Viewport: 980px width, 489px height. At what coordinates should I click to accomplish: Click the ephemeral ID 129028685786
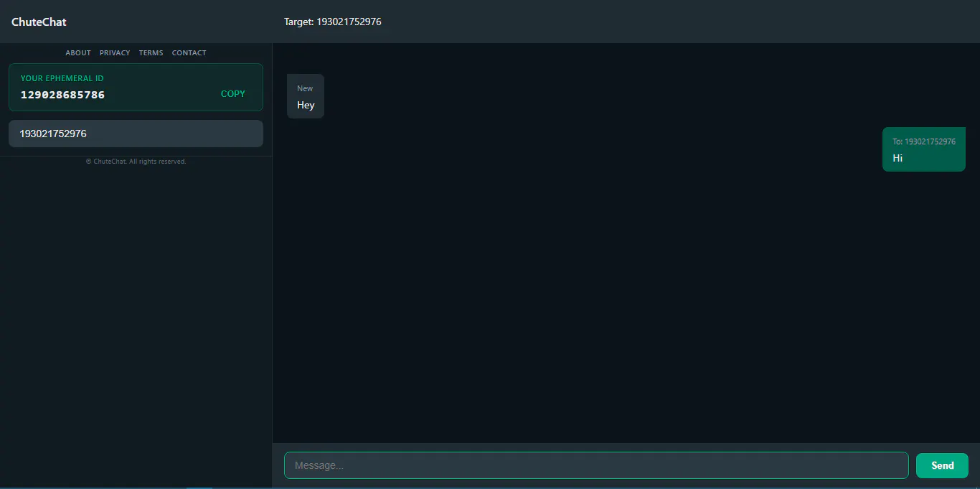point(62,95)
